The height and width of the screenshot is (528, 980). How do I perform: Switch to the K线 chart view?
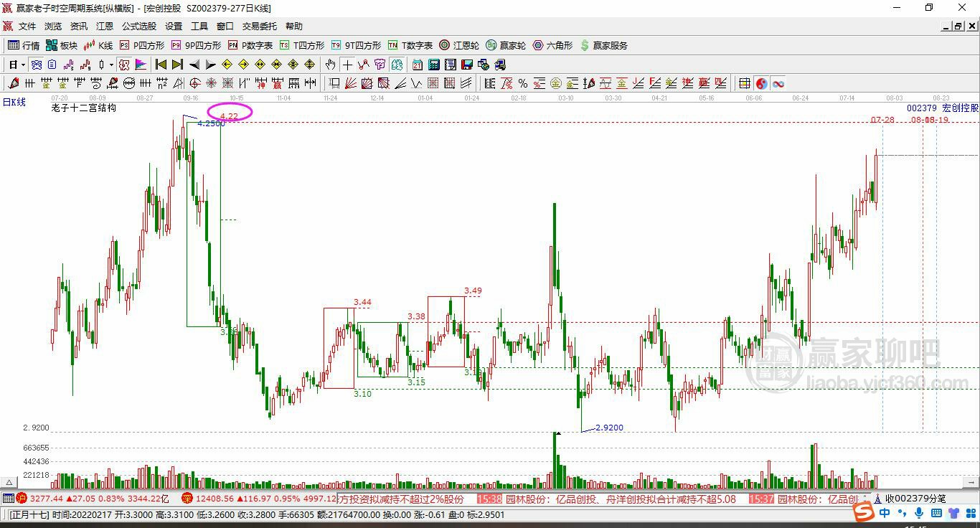click(x=98, y=45)
